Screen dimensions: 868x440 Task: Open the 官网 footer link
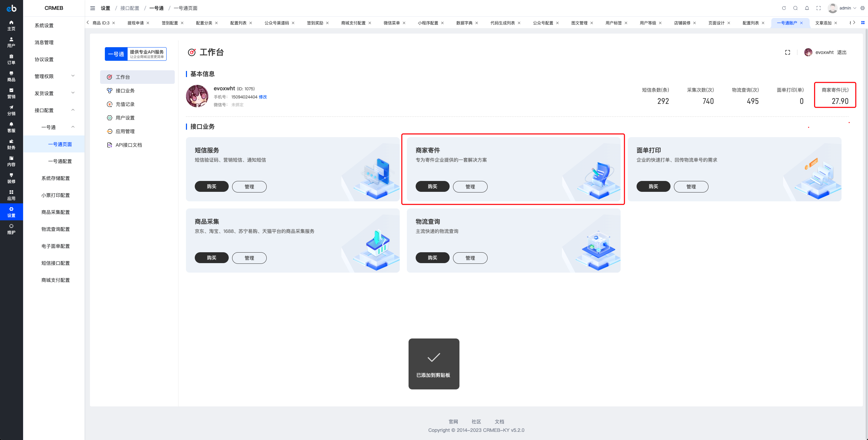[x=453, y=422]
